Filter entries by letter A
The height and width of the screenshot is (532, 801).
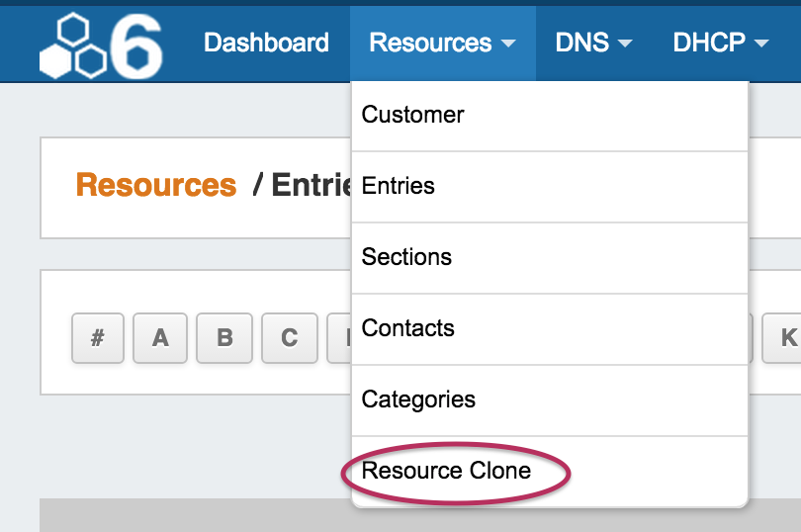160,338
